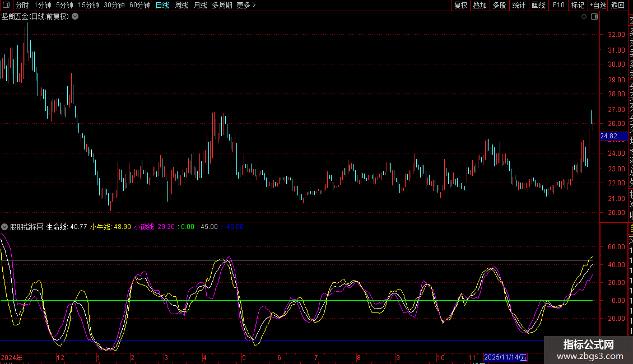633x364 pixels.
Task: Toggle the right side panel icon
Action: pyautogui.click(x=594, y=17)
